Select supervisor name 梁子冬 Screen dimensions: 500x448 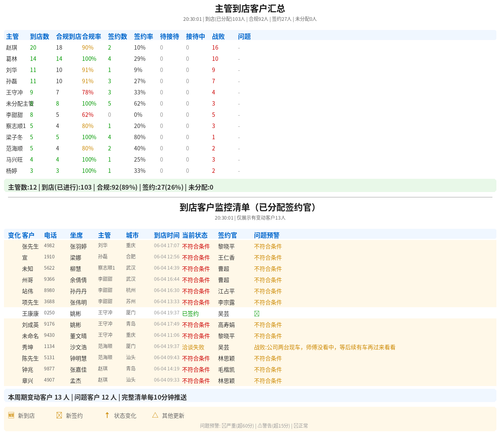point(15,137)
